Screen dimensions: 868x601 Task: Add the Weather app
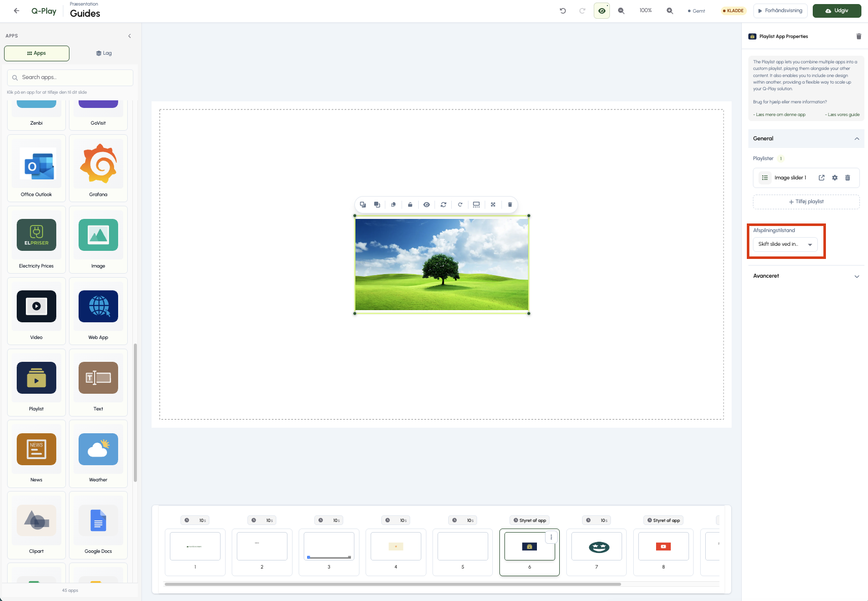98,454
